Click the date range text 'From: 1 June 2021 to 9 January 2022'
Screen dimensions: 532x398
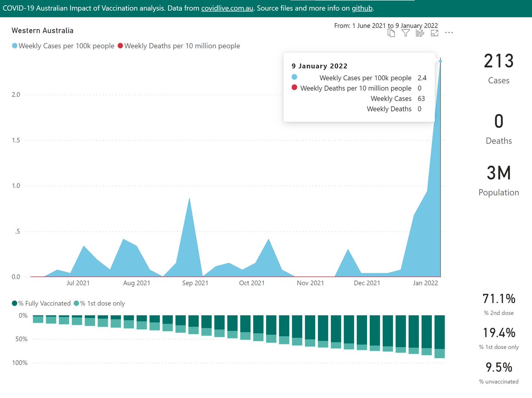click(x=386, y=26)
